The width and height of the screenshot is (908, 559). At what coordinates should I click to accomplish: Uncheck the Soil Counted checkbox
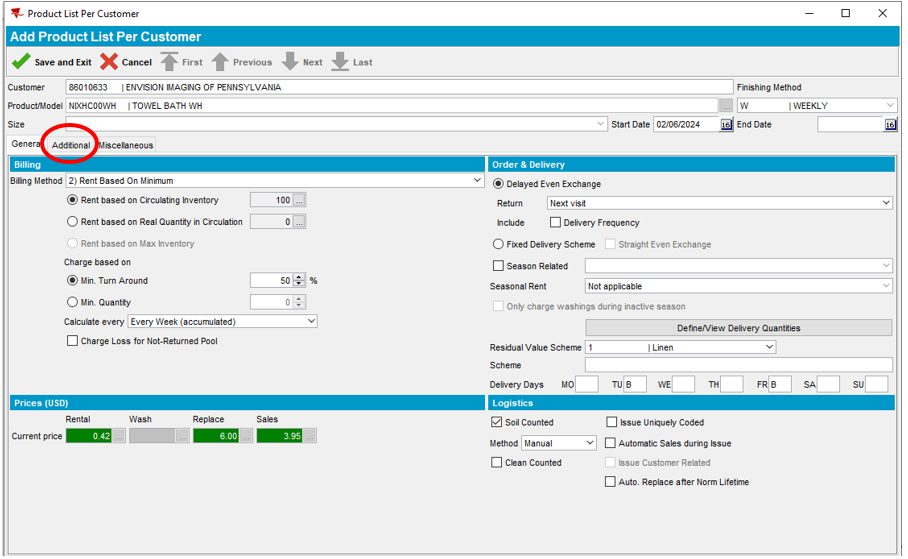[x=497, y=423]
